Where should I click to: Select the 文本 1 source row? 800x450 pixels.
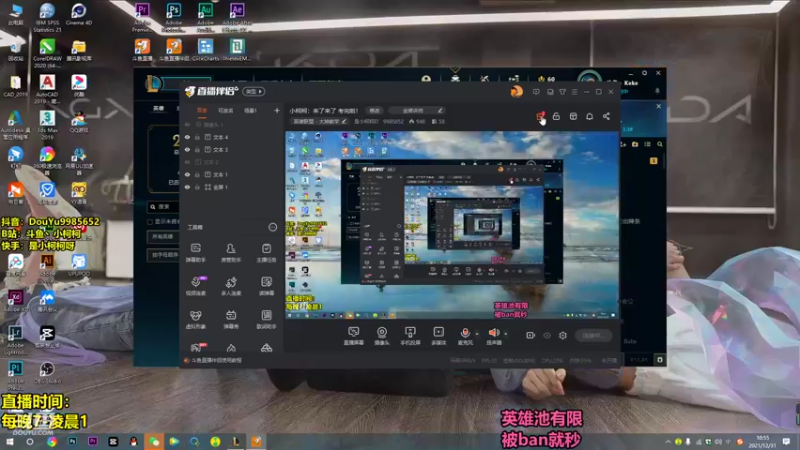click(232, 174)
